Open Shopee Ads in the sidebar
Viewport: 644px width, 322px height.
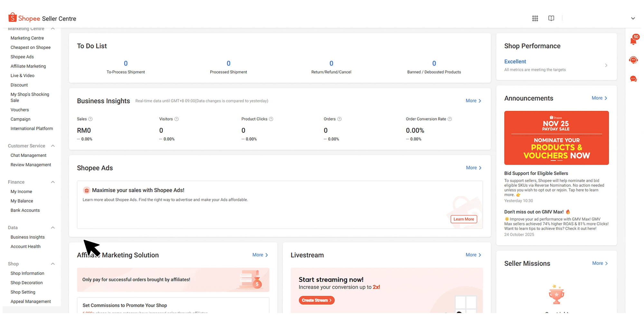point(22,57)
